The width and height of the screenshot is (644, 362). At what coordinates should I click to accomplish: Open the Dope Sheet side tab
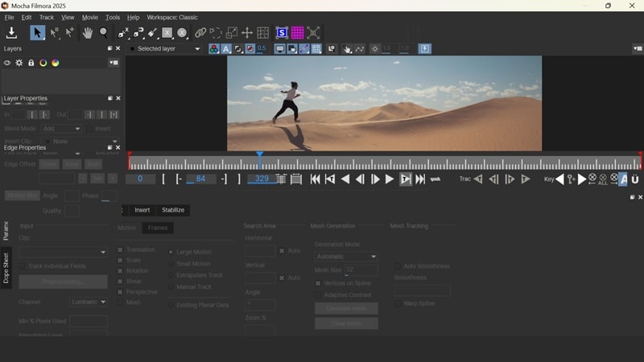(x=6, y=268)
